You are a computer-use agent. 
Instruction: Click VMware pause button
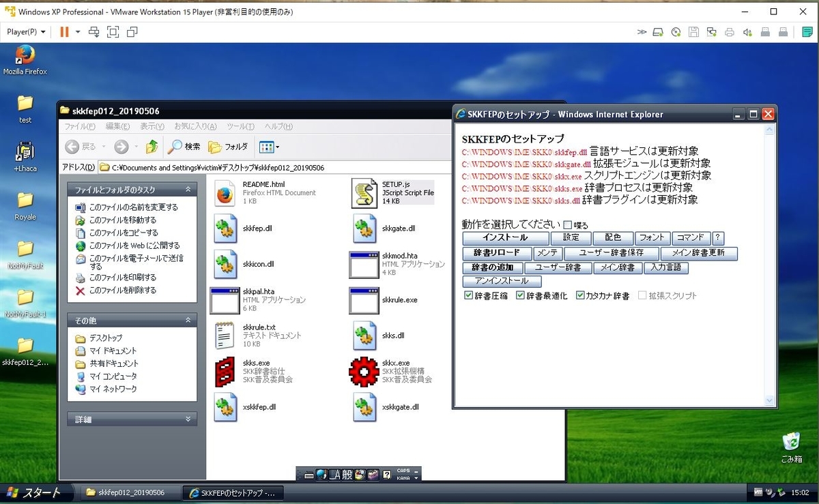click(64, 31)
